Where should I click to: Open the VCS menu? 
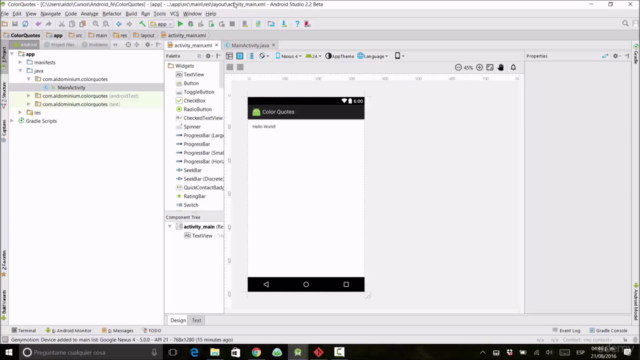(x=174, y=13)
